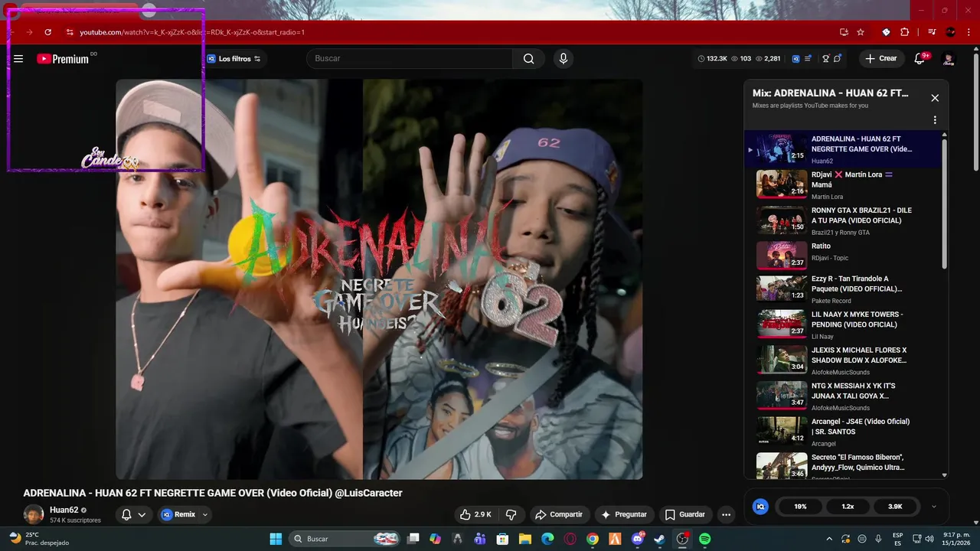Click the main video player
Screen dimensions: 980x551
(x=379, y=279)
